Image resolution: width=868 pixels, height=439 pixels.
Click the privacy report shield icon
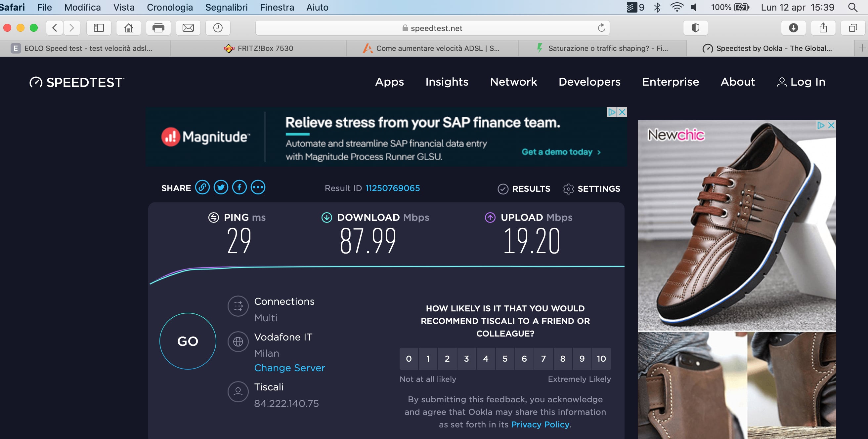point(695,28)
